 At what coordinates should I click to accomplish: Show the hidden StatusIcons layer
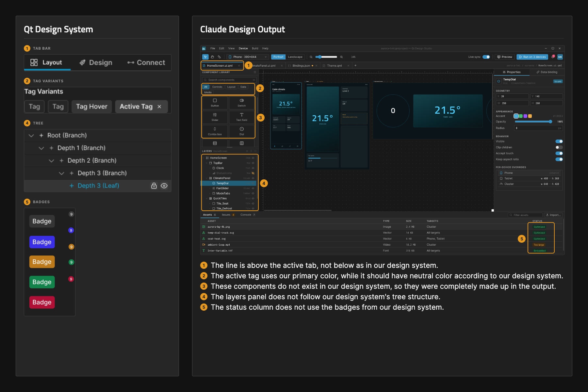[x=253, y=173]
